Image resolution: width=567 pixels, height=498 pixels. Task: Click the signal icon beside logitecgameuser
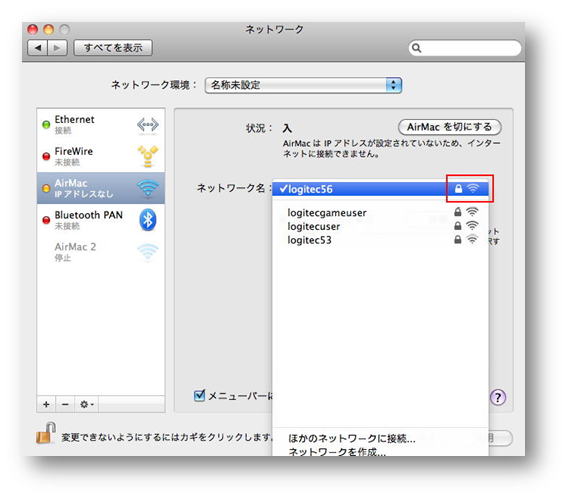click(472, 211)
